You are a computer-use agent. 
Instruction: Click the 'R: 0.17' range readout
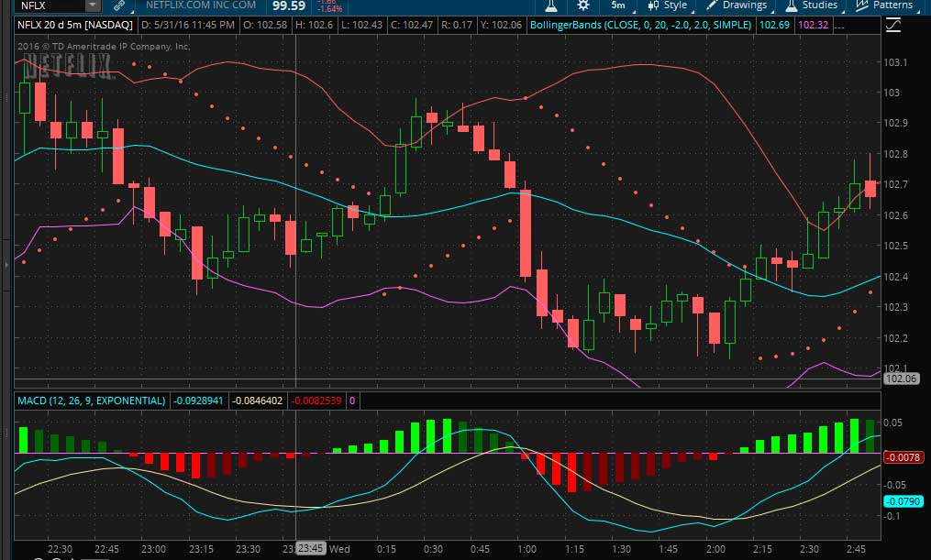[x=457, y=25]
